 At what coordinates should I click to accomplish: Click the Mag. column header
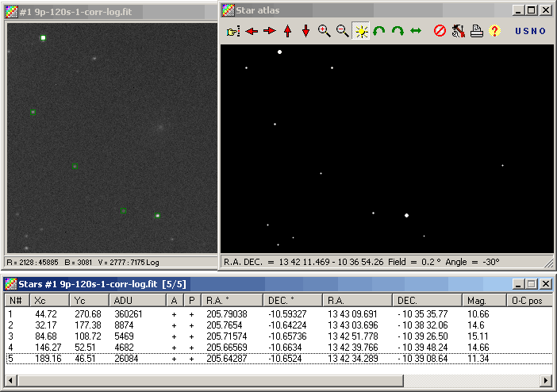coord(484,300)
